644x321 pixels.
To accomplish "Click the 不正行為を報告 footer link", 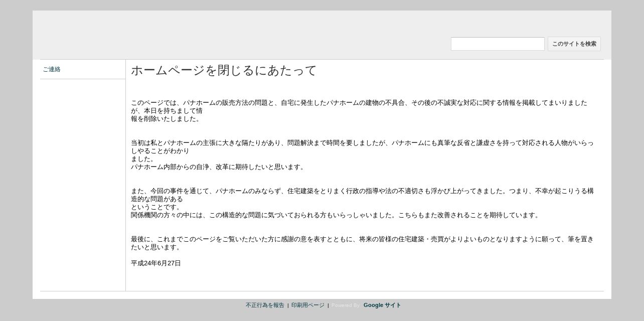I will [x=265, y=305].
